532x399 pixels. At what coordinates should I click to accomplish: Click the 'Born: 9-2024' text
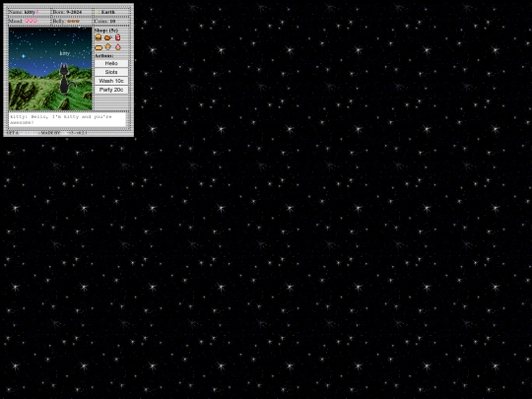tap(67, 12)
